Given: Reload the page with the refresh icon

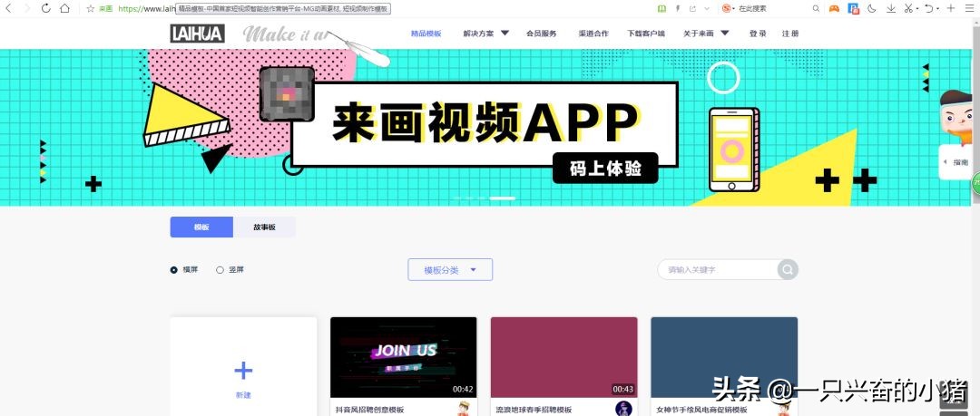Looking at the screenshot, I should point(45,8).
